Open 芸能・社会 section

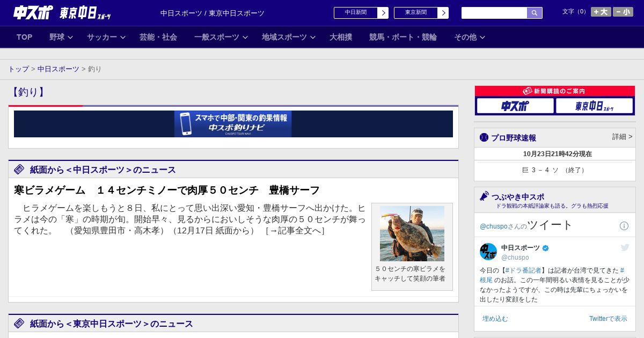(x=158, y=37)
